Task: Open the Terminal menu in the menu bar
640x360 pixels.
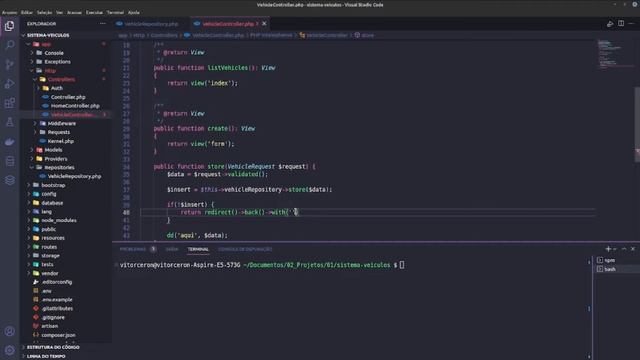Action: [x=115, y=13]
